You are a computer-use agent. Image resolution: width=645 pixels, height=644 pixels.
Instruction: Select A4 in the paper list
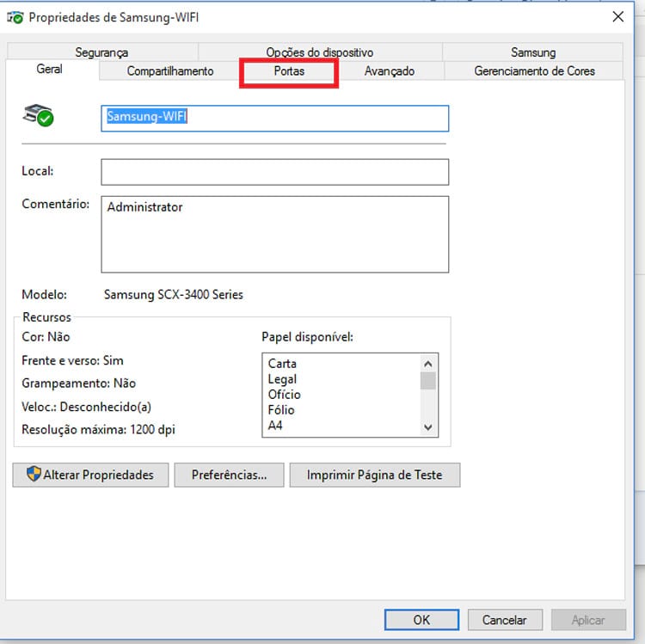[x=275, y=426]
